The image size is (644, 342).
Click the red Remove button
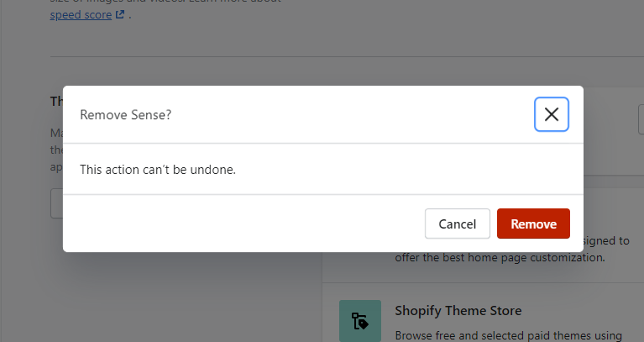[533, 224]
